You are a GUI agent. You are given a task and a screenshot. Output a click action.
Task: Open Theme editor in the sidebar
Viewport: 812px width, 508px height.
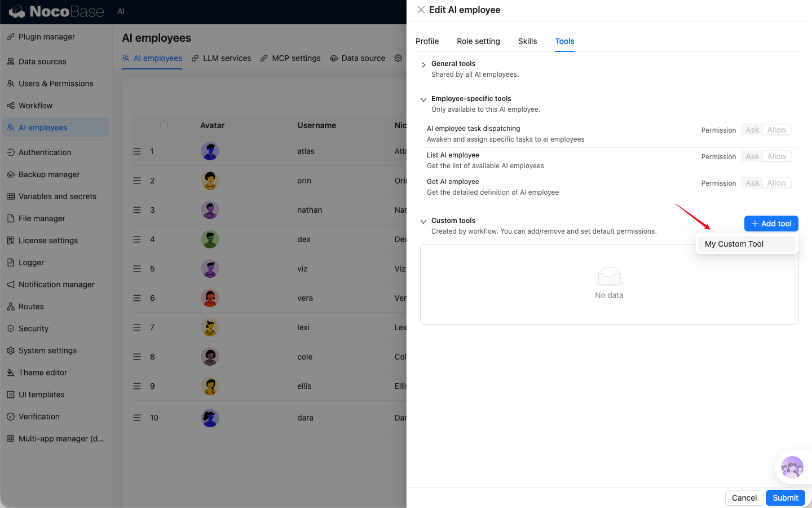click(x=43, y=373)
